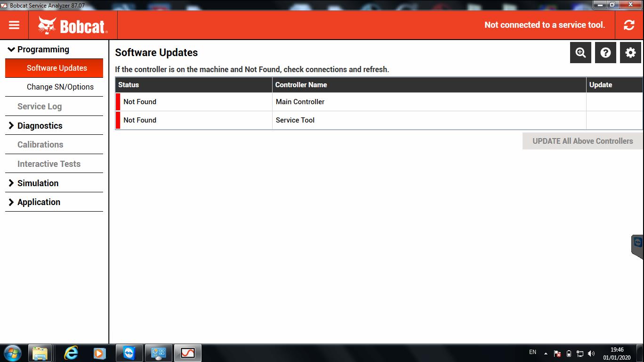This screenshot has width=644, height=362.
Task: Open the settings gear
Action: (x=630, y=53)
